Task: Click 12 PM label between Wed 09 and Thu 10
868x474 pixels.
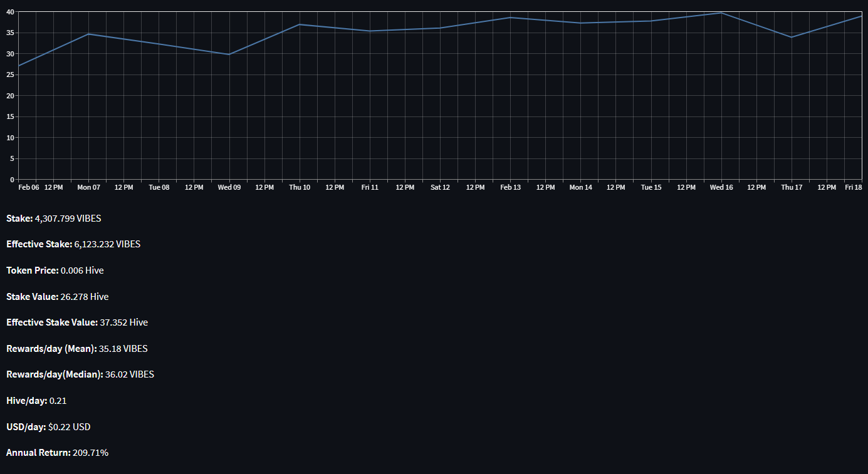Action: coord(264,187)
